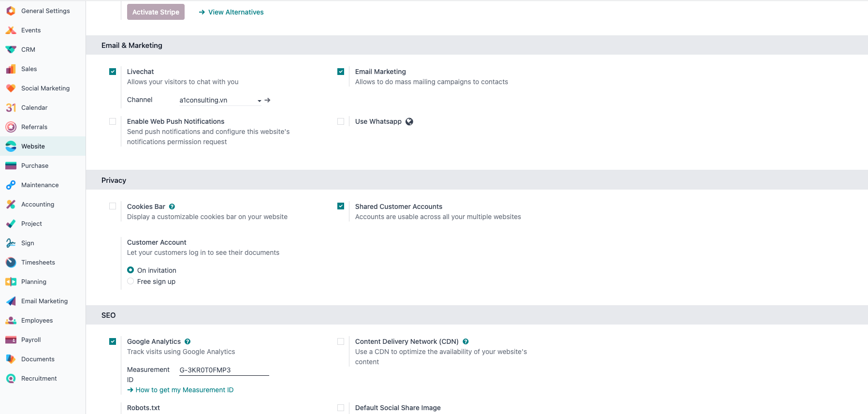
Task: Enable the Cookies Bar checkbox
Action: pyautogui.click(x=113, y=206)
